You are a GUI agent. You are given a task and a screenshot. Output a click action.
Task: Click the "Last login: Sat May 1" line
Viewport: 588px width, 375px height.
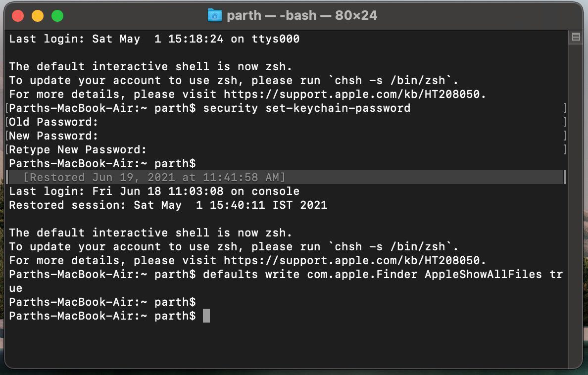coord(154,39)
